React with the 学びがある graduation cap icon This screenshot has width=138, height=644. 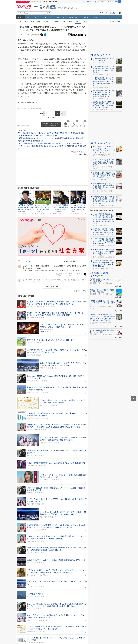tap(66, 124)
